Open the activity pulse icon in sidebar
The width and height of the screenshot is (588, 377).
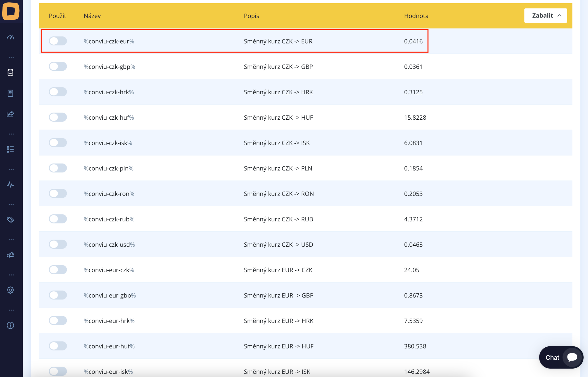10,184
